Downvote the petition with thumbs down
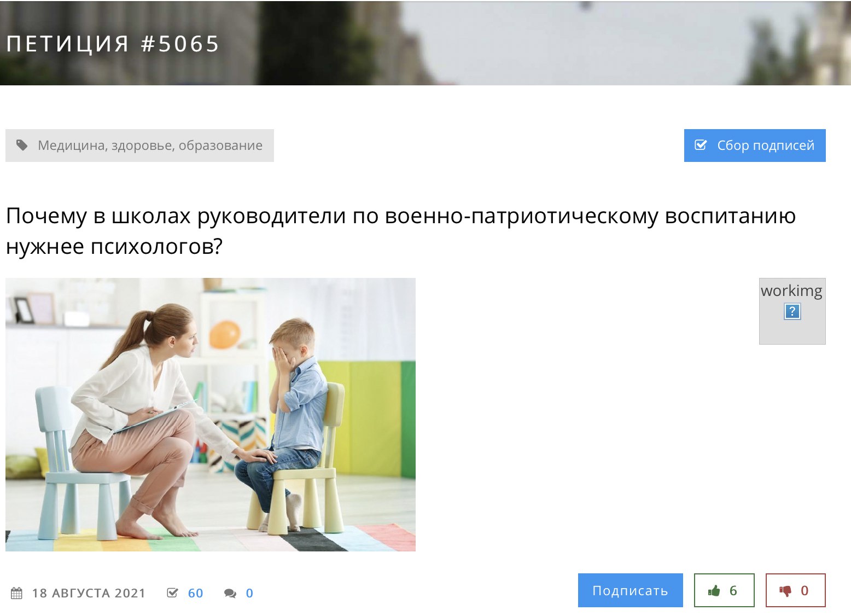851x616 pixels. tap(795, 590)
